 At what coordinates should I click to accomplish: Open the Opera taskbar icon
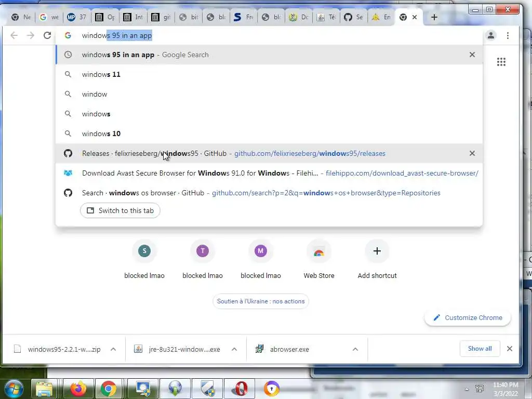(x=240, y=389)
